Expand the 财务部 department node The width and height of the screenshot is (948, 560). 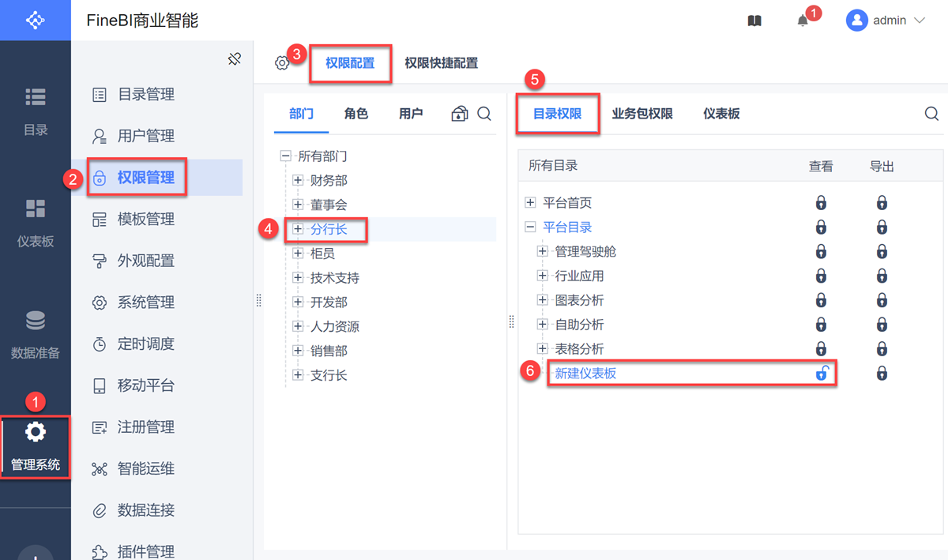tap(298, 181)
